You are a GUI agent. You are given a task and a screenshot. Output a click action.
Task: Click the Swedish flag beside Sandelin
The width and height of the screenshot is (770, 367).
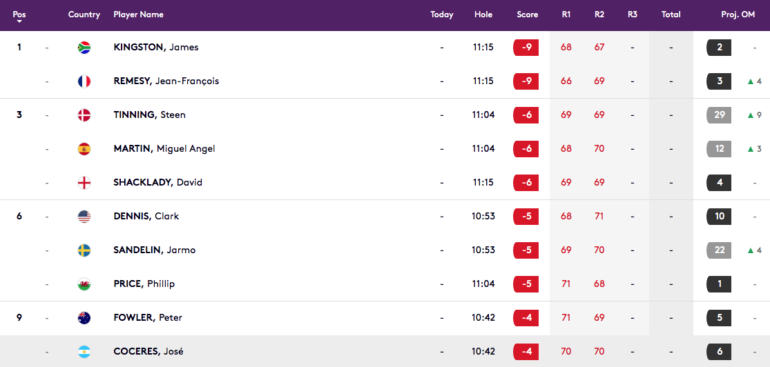coord(84,251)
